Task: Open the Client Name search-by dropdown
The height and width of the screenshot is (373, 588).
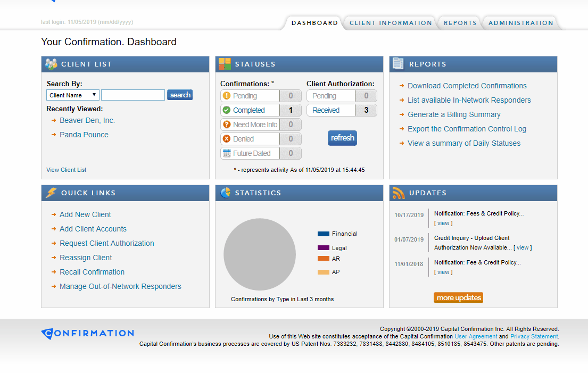Action: [73, 95]
